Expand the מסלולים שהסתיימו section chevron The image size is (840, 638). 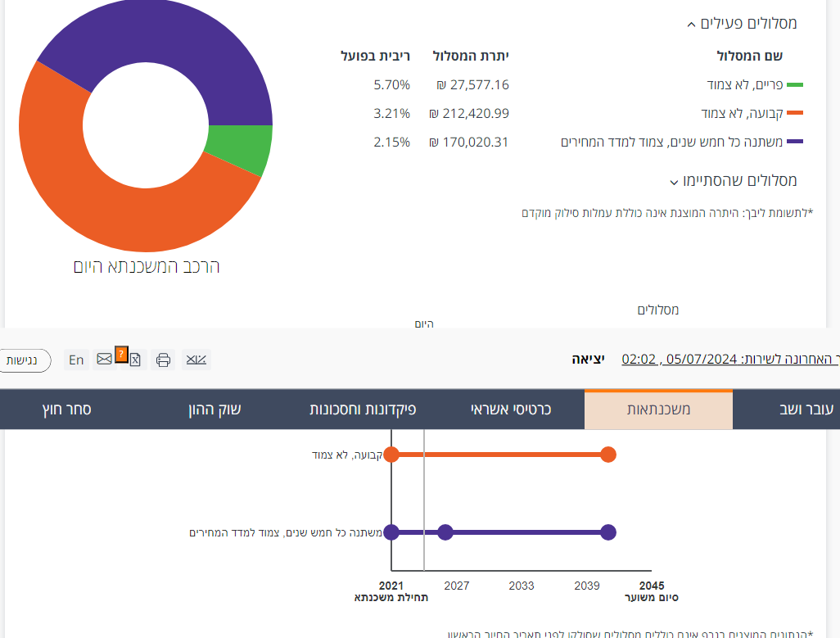[674, 182]
